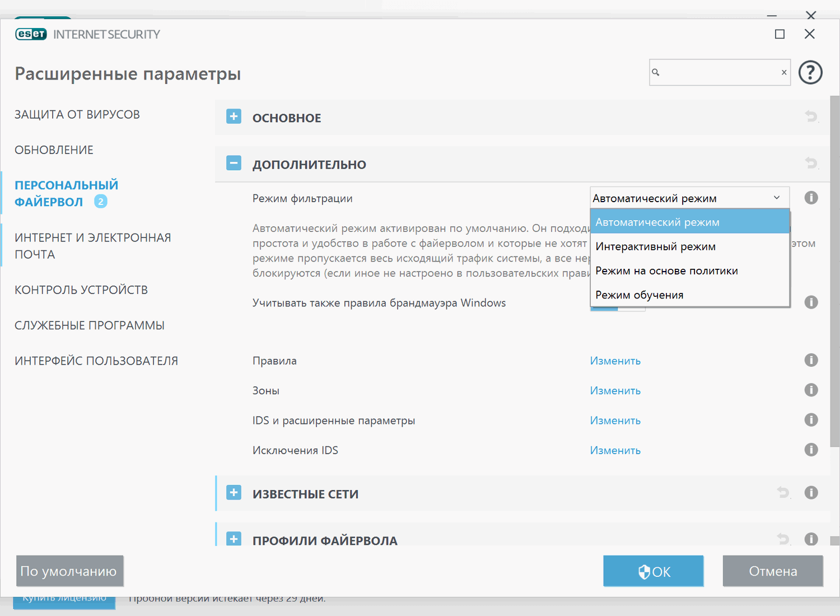Screen dimensions: 840x616
Task: Enable toggle for Windows firewall rules
Action: coord(604,308)
